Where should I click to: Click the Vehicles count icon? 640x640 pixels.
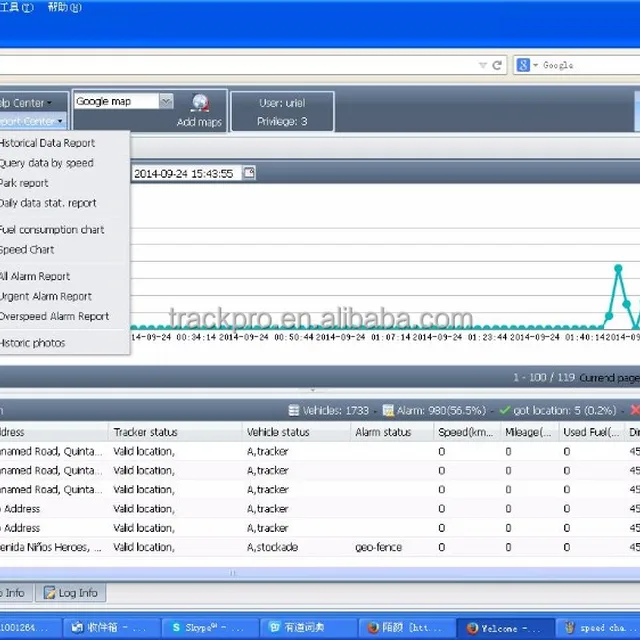[294, 410]
